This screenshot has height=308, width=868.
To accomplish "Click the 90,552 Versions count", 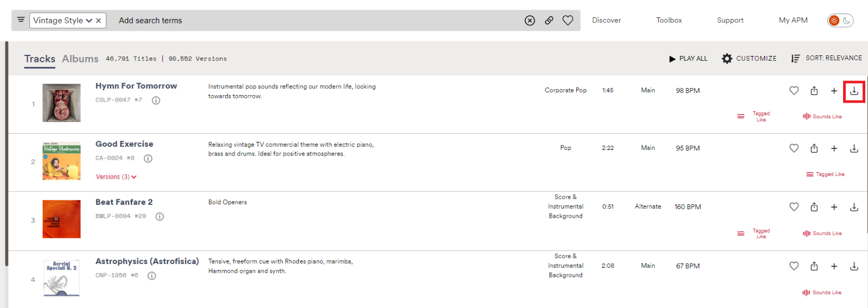I will tap(198, 59).
